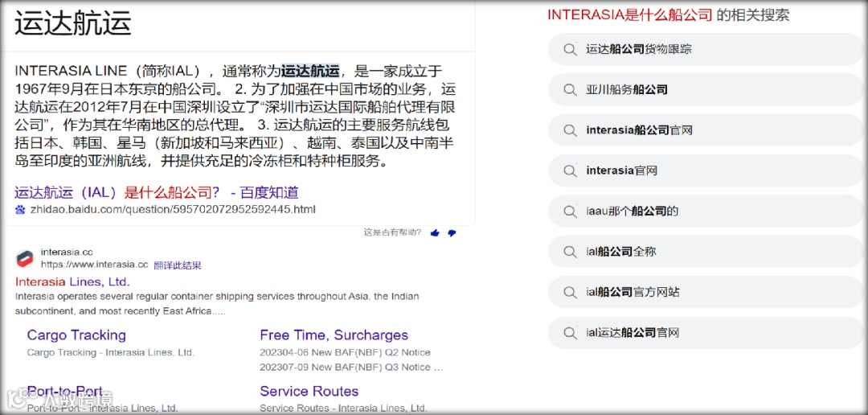Click the Interasia operates several container services snippet
868x415 pixels.
tap(217, 304)
